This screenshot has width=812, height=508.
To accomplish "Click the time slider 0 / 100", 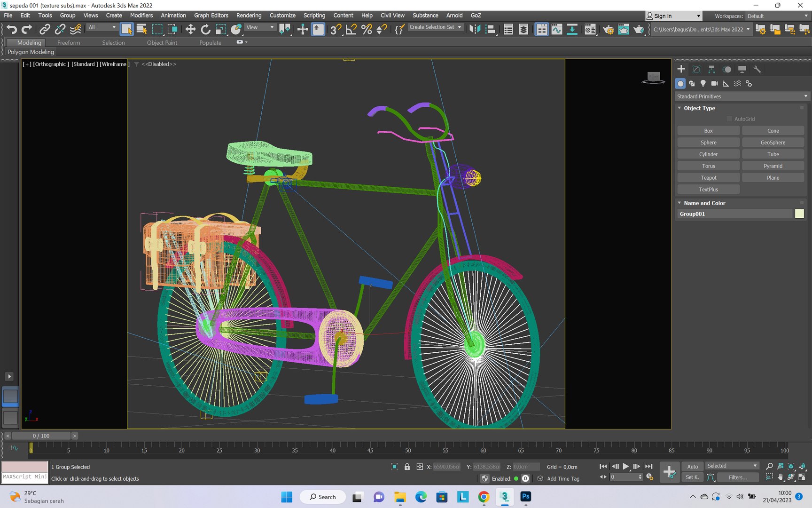I will coord(41,436).
